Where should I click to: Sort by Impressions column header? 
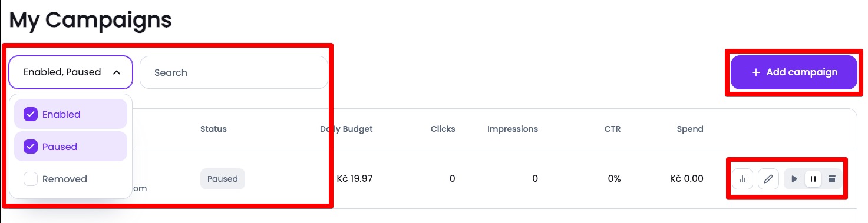pos(513,129)
